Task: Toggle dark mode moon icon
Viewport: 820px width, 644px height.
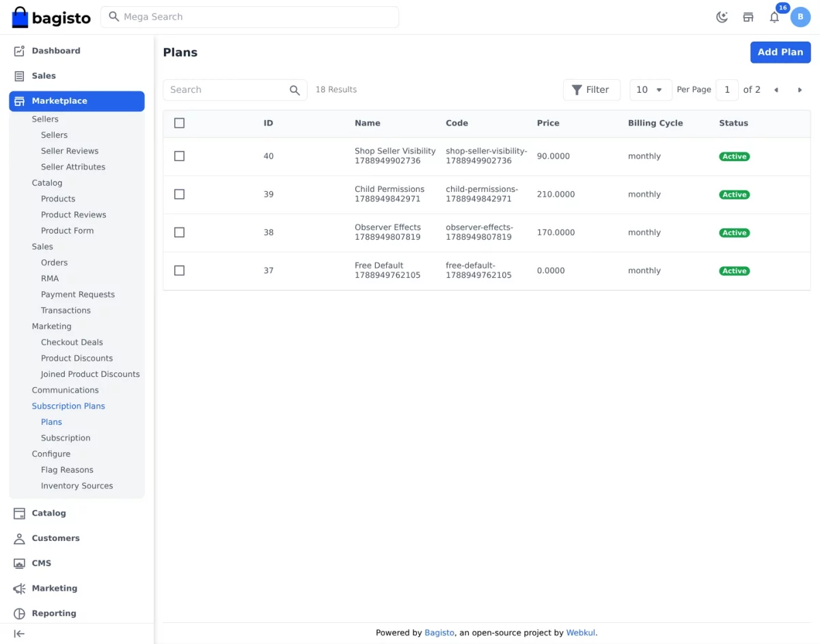Action: pos(722,17)
